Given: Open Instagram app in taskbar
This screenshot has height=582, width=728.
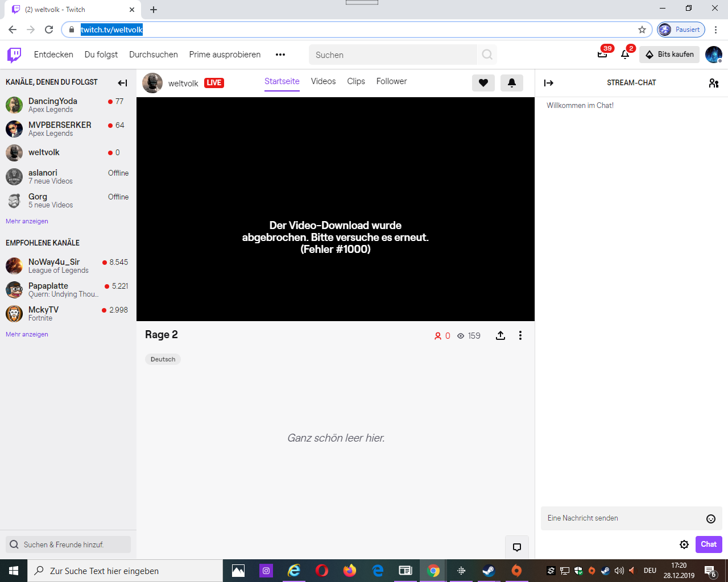Looking at the screenshot, I should tap(266, 571).
